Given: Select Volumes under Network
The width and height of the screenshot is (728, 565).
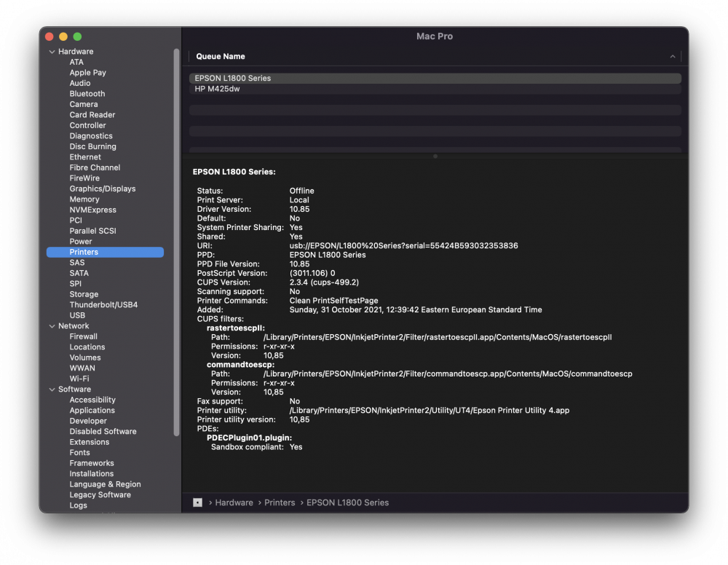Looking at the screenshot, I should [x=85, y=358].
